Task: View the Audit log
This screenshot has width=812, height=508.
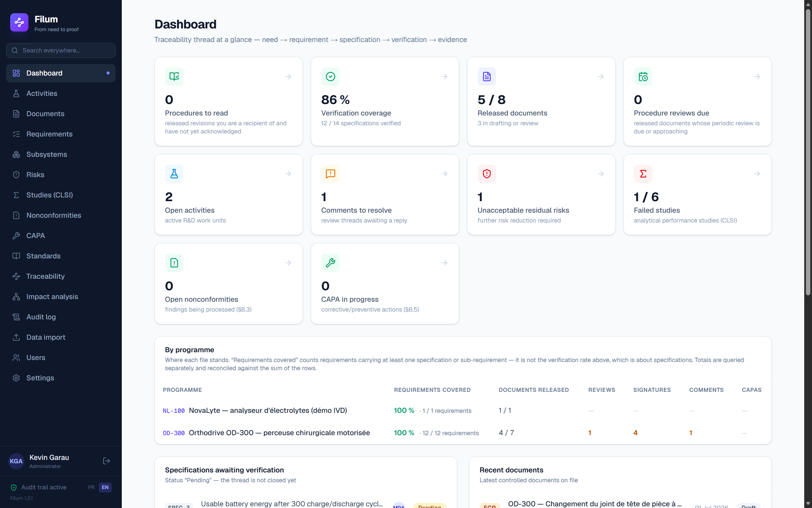Action: point(61,317)
